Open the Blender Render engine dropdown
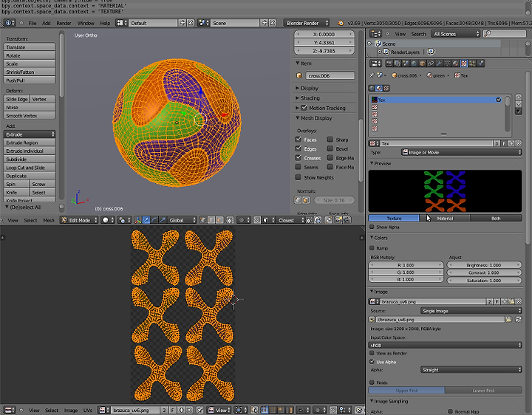The height and width of the screenshot is (415, 532). click(x=307, y=23)
